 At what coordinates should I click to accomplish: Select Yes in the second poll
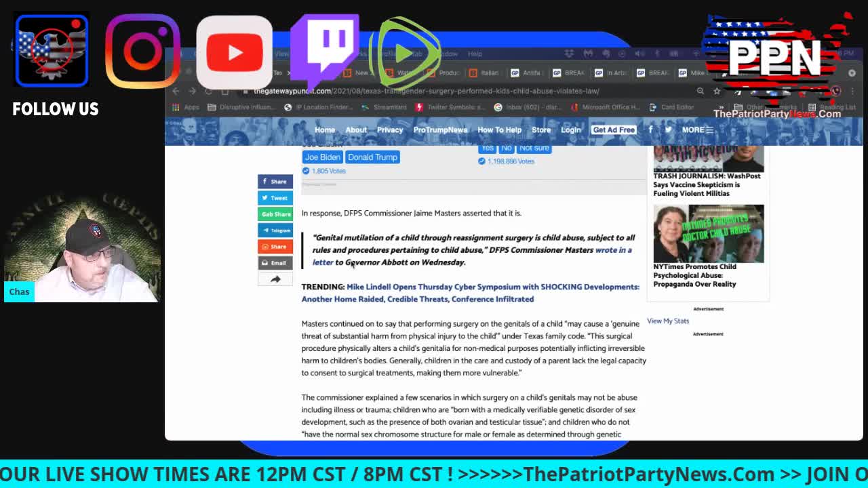487,148
